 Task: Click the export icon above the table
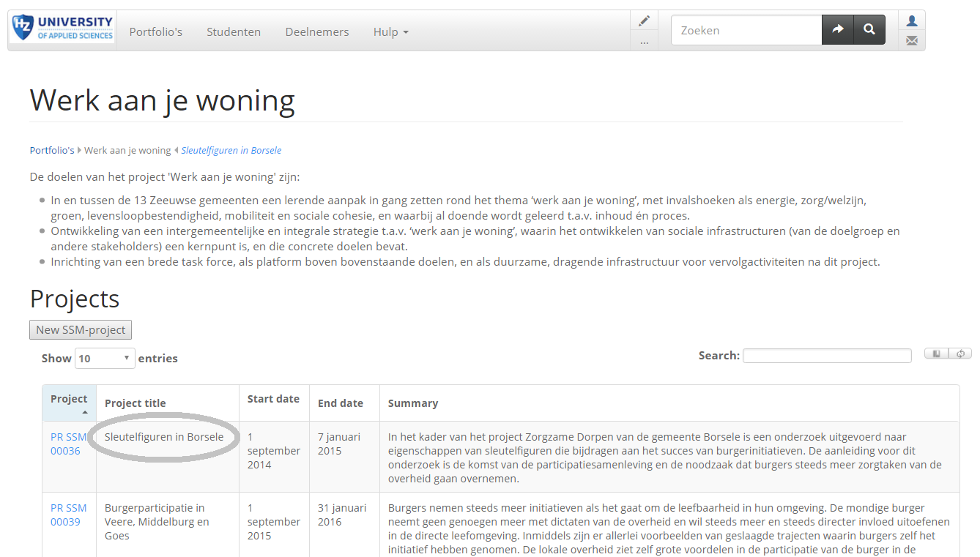coord(935,353)
